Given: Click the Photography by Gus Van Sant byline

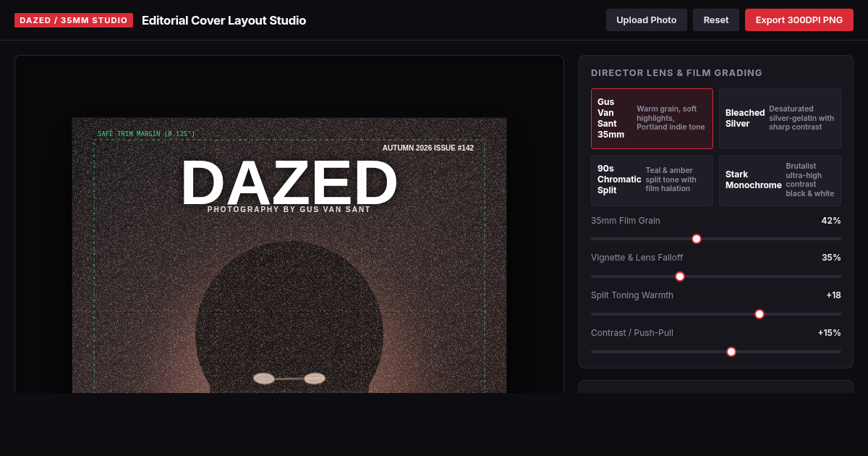Looking at the screenshot, I should 289,209.
